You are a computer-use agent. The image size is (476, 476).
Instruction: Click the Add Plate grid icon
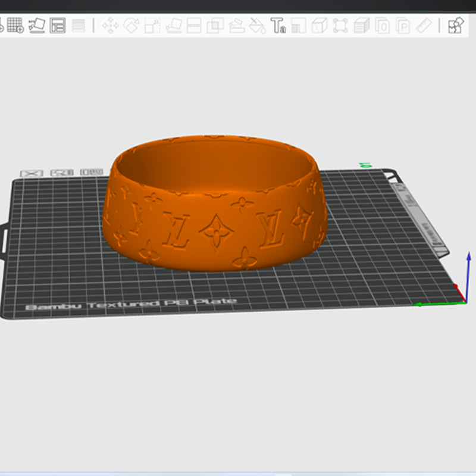(15, 25)
